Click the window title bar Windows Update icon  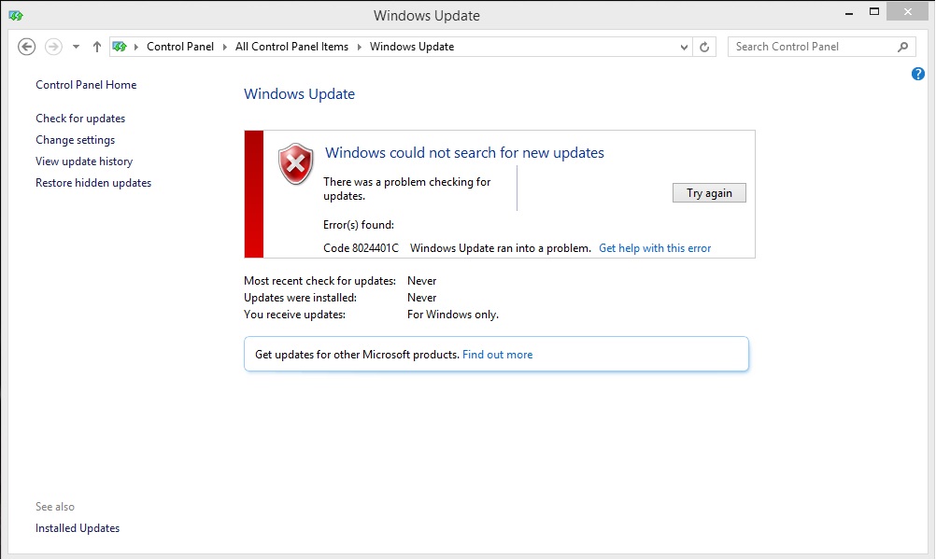16,16
